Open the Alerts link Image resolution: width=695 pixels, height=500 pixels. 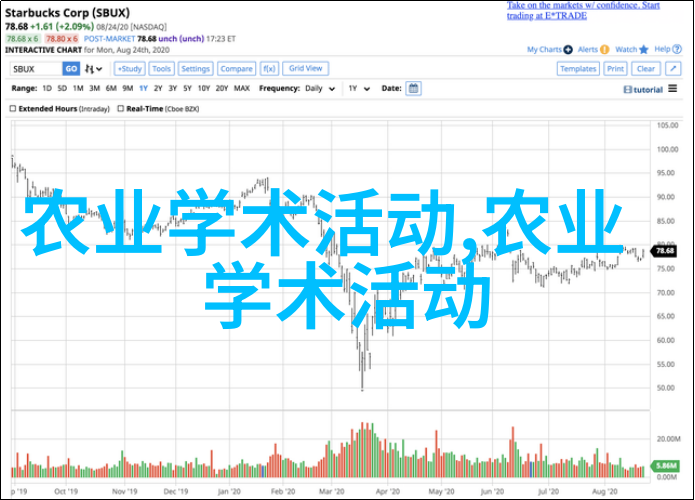click(x=588, y=49)
